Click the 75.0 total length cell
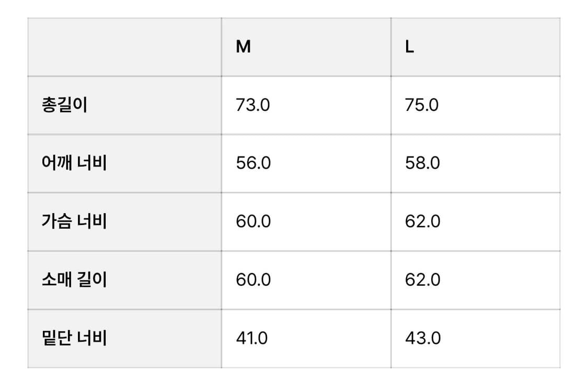 [422, 105]
